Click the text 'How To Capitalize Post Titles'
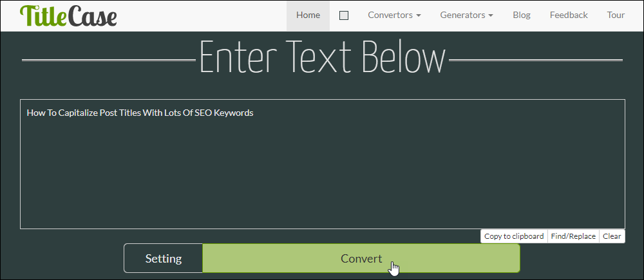 (84, 113)
